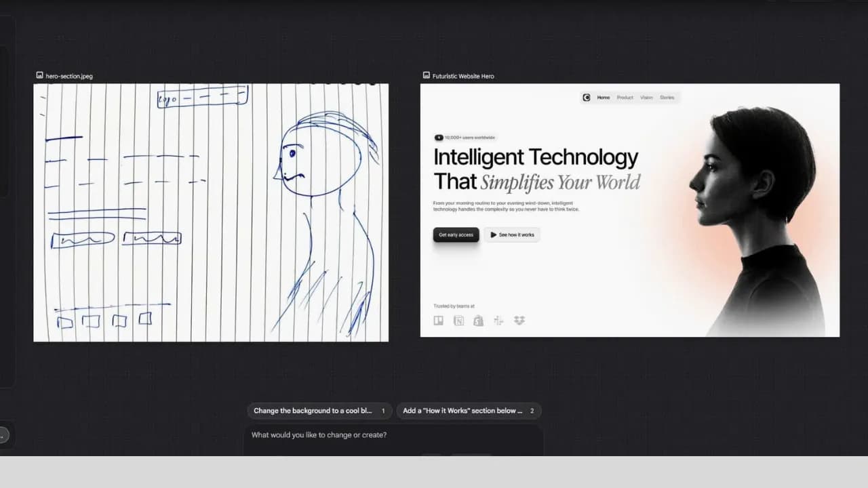Viewport: 868px width, 488px height.
Task: Click the Trello logo under Trusted by teams
Action: 439,321
